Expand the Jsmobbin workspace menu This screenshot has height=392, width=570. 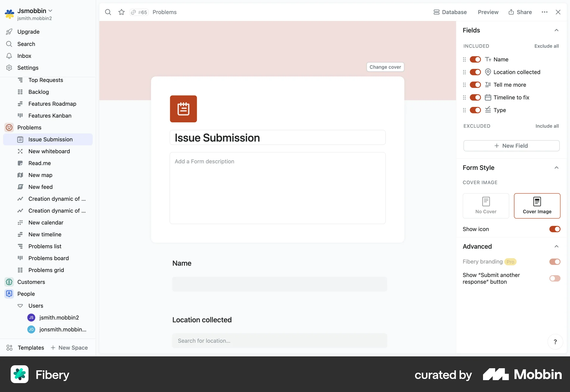(x=50, y=10)
